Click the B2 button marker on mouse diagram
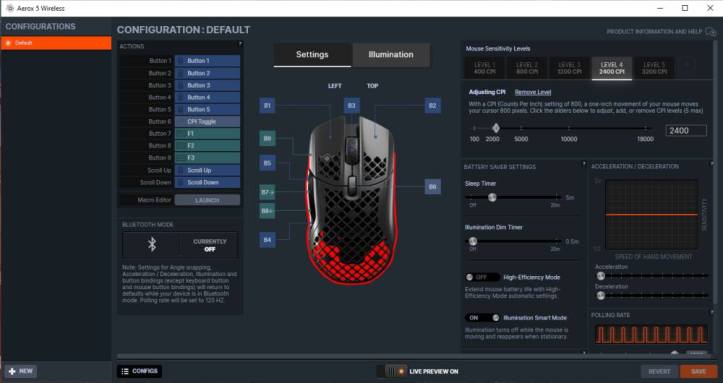 [433, 106]
